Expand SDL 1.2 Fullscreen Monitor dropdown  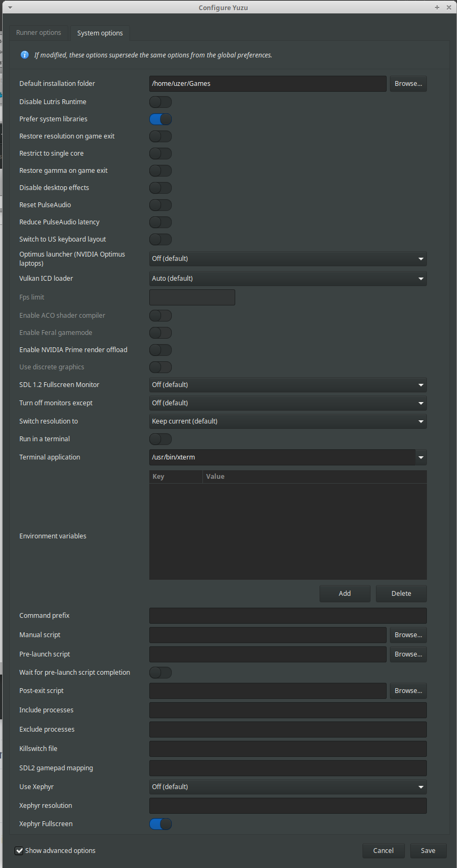point(288,385)
